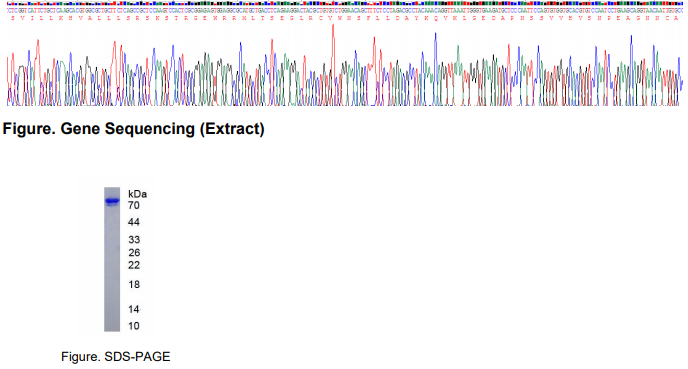Click the 70 kDa marker label
Viewport: 688px width, 369px height.
point(134,205)
